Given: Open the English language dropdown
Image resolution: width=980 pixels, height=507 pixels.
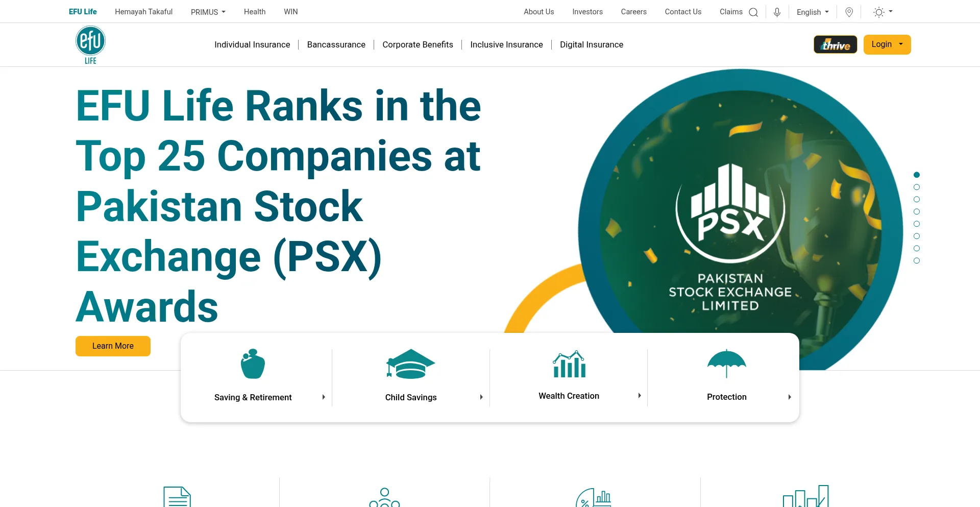Looking at the screenshot, I should 813,12.
